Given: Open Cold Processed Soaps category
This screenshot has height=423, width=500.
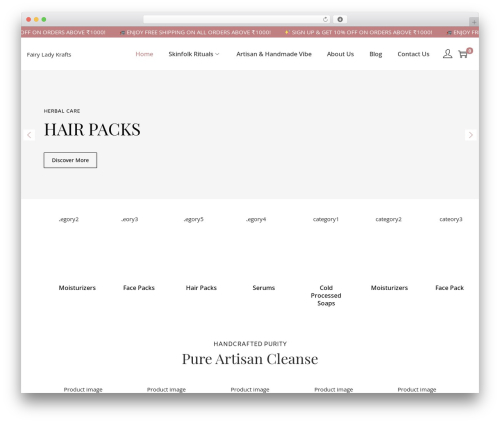Looking at the screenshot, I should [326, 295].
